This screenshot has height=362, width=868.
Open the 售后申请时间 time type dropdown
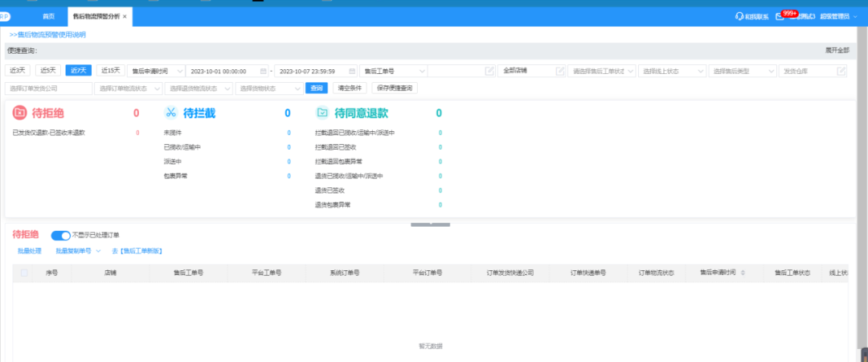tap(156, 71)
